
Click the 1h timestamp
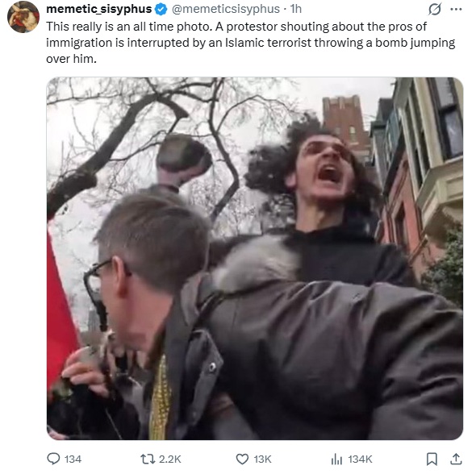pyautogui.click(x=296, y=9)
